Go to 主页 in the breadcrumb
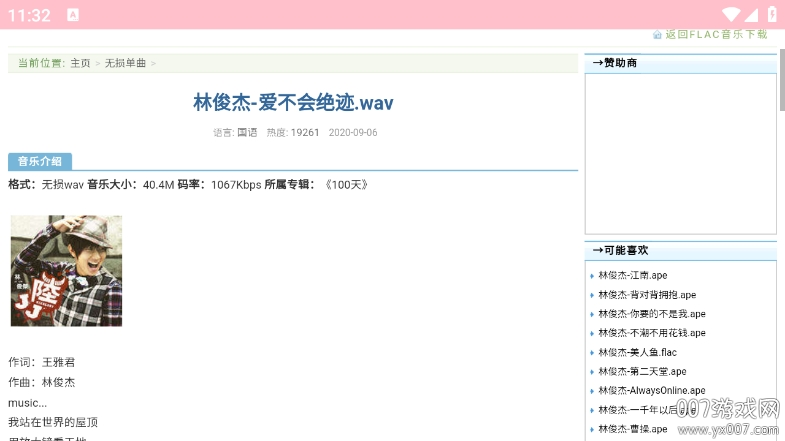Image resolution: width=785 pixels, height=441 pixels. click(x=80, y=63)
